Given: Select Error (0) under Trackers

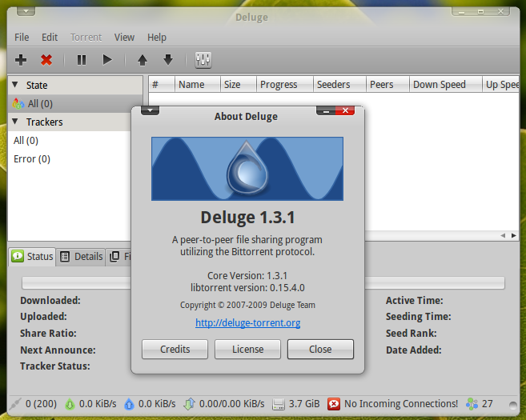Looking at the screenshot, I should pos(69,159).
